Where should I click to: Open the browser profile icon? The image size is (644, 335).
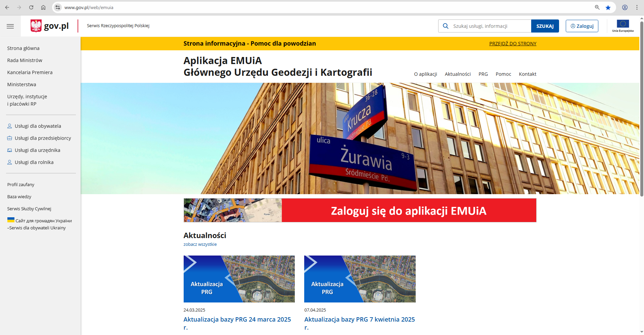625,7
